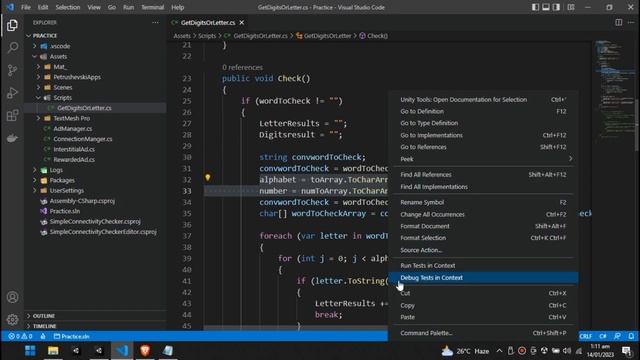Expand the Logs folder
The height and width of the screenshot is (360, 640).
35,170
